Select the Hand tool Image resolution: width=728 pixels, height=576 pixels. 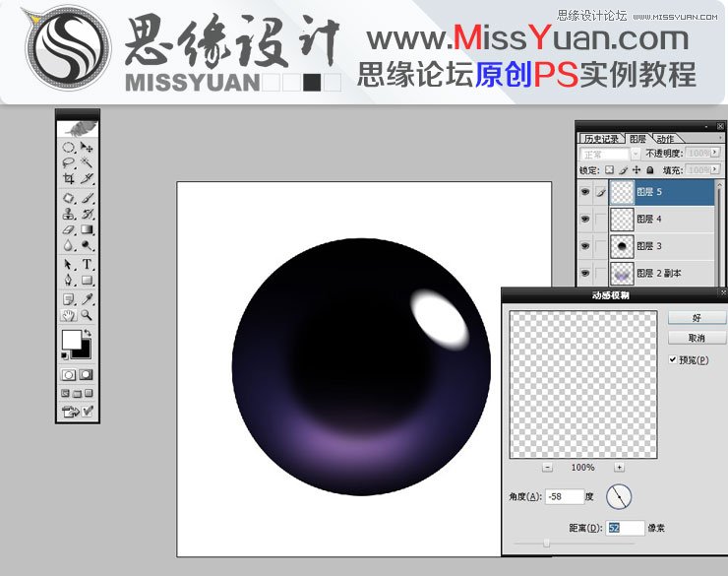[69, 315]
